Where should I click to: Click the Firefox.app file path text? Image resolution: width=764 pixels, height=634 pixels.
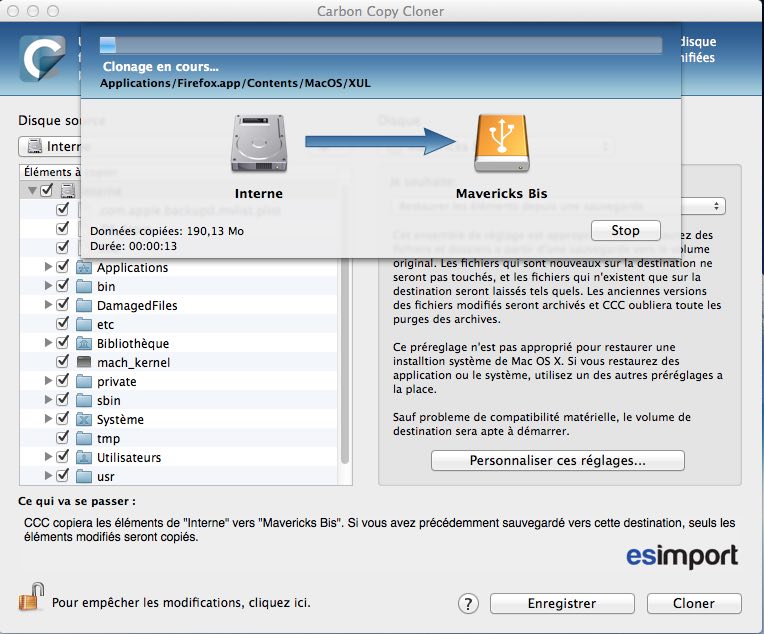(235, 83)
